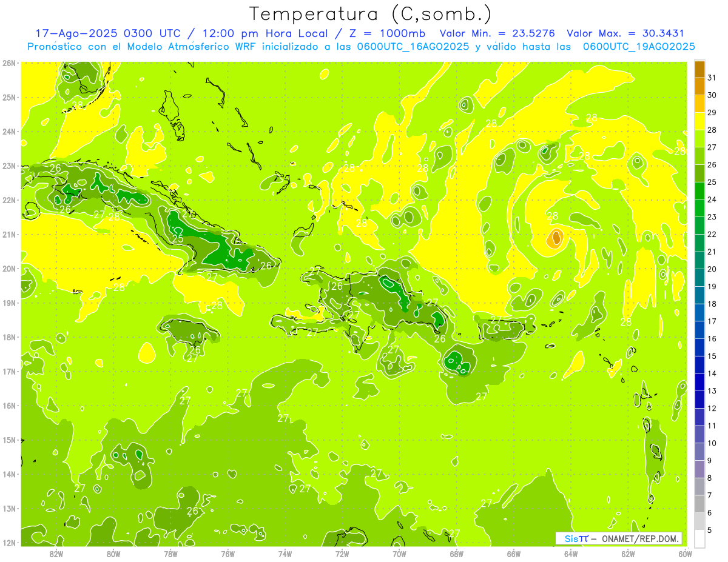This screenshot has height=562, width=728.
Task: Click the 19N latitude label
Action: click(10, 303)
